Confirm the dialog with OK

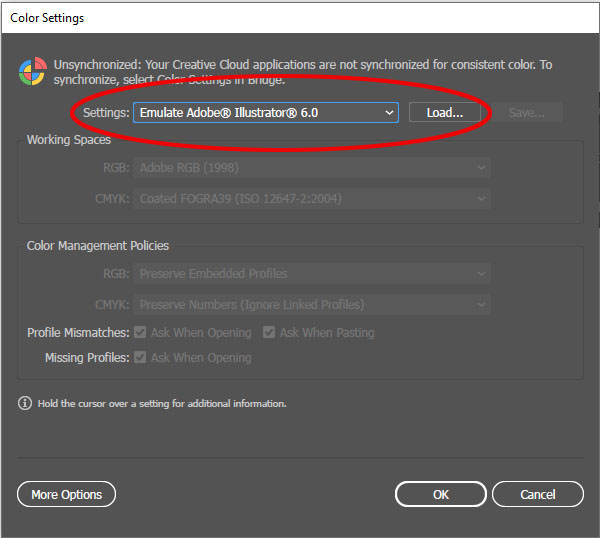440,494
